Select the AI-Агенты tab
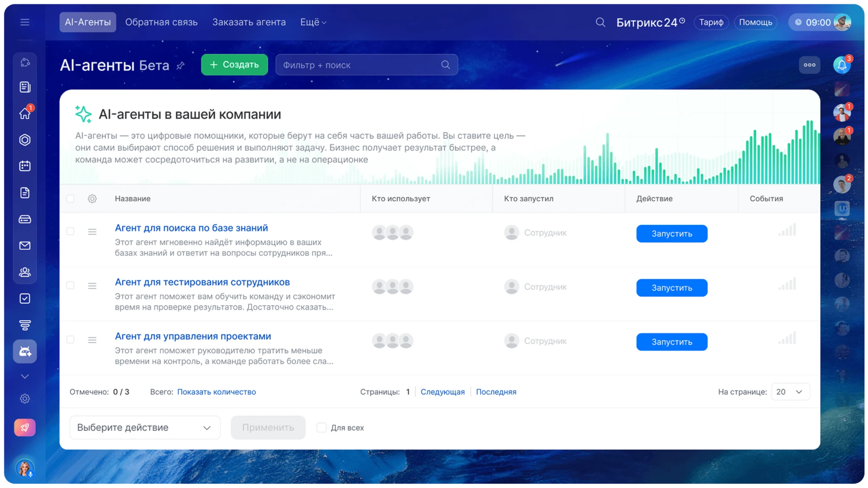The image size is (868, 488). [88, 22]
